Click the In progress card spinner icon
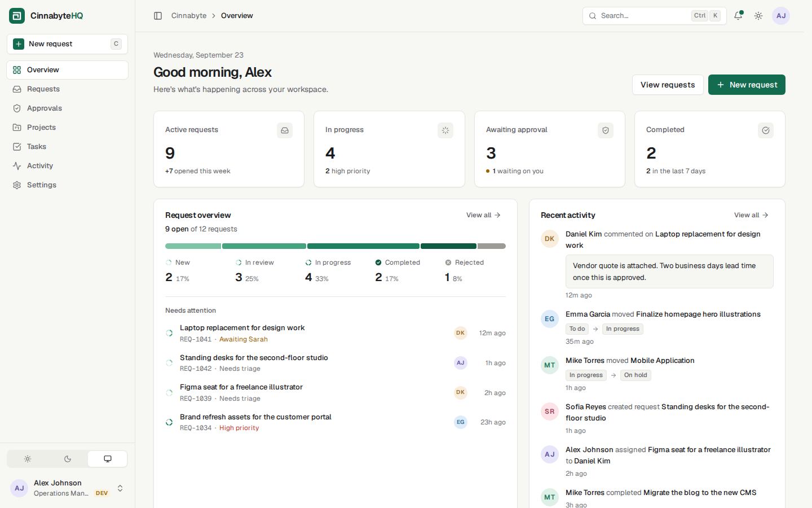 [x=445, y=130]
